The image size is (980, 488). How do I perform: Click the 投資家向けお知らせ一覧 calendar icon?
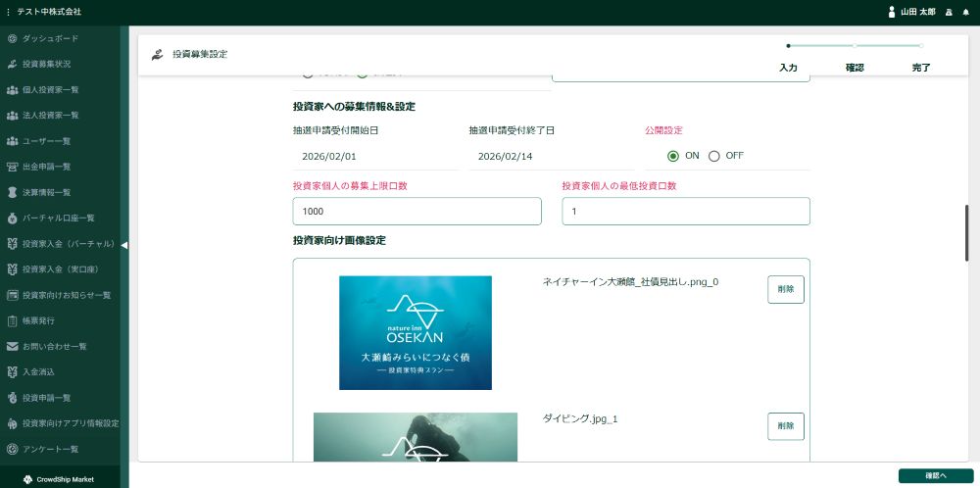(12, 295)
